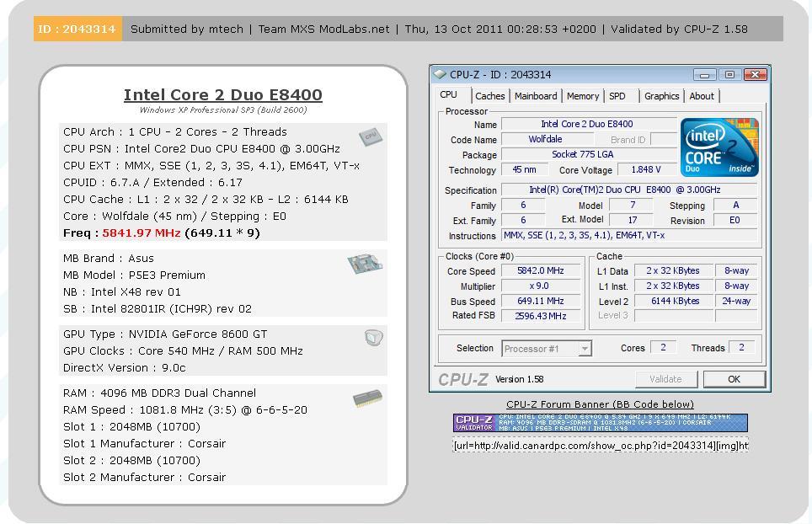
Task: Click the Specification field text
Action: point(629,190)
